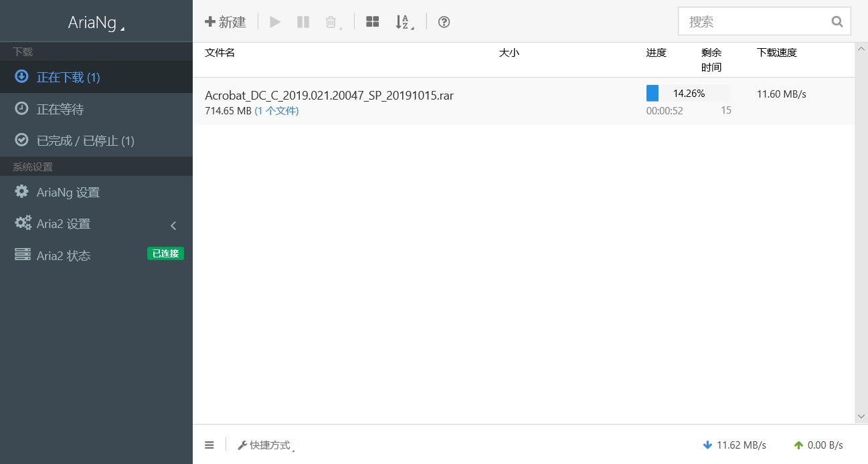Click the global upload speed 0.00 B/s
Image resolution: width=868 pixels, height=464 pixels.
point(818,445)
